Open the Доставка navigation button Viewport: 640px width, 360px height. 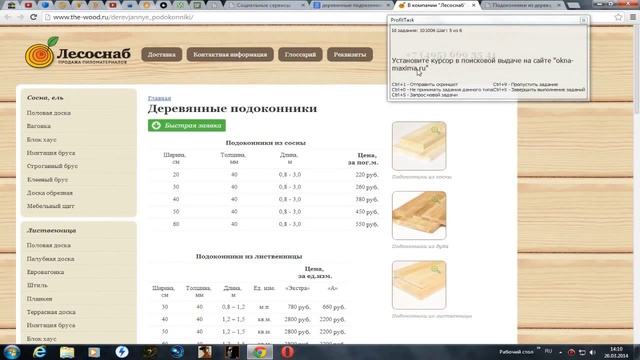pyautogui.click(x=162, y=55)
